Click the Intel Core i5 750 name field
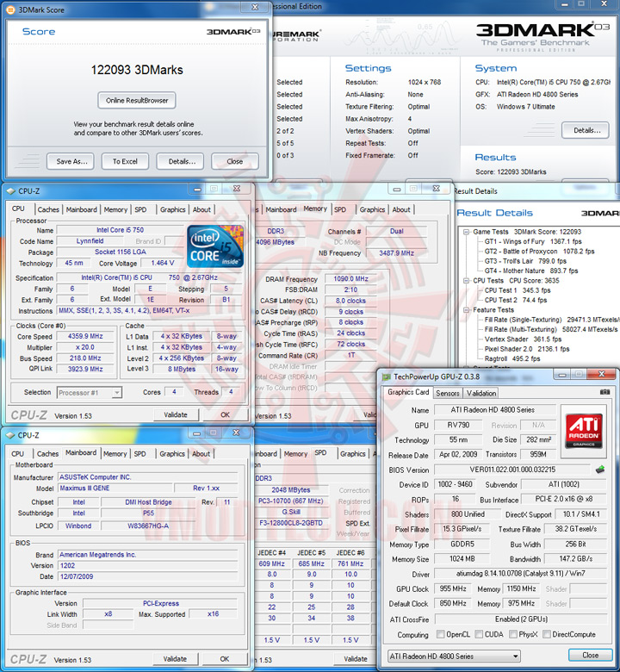620x672 pixels. [x=120, y=230]
